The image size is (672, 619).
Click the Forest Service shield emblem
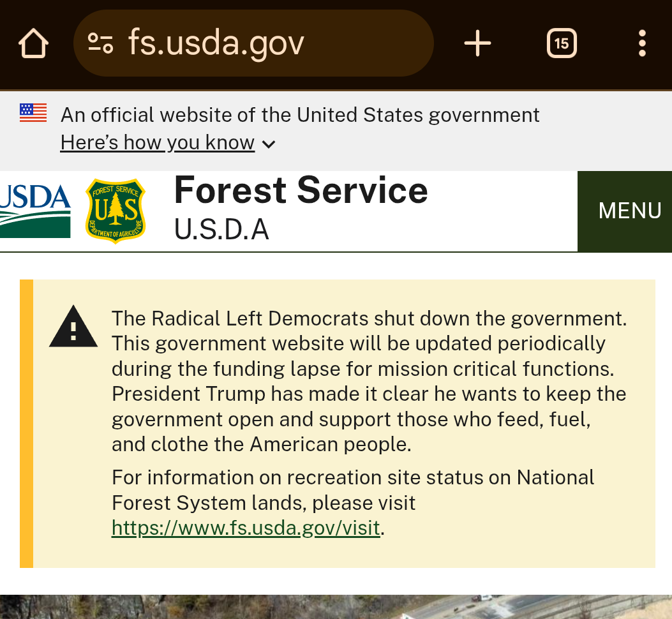(x=116, y=211)
